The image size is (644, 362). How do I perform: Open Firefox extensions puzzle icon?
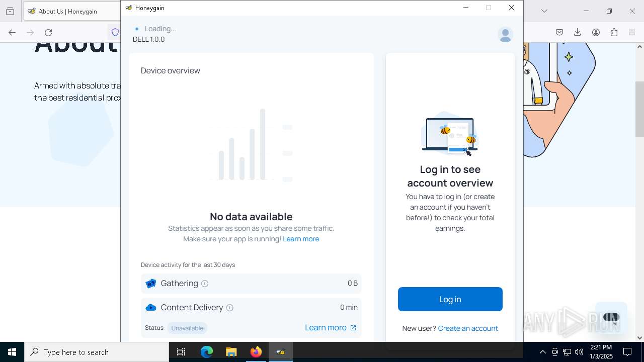coord(614,32)
